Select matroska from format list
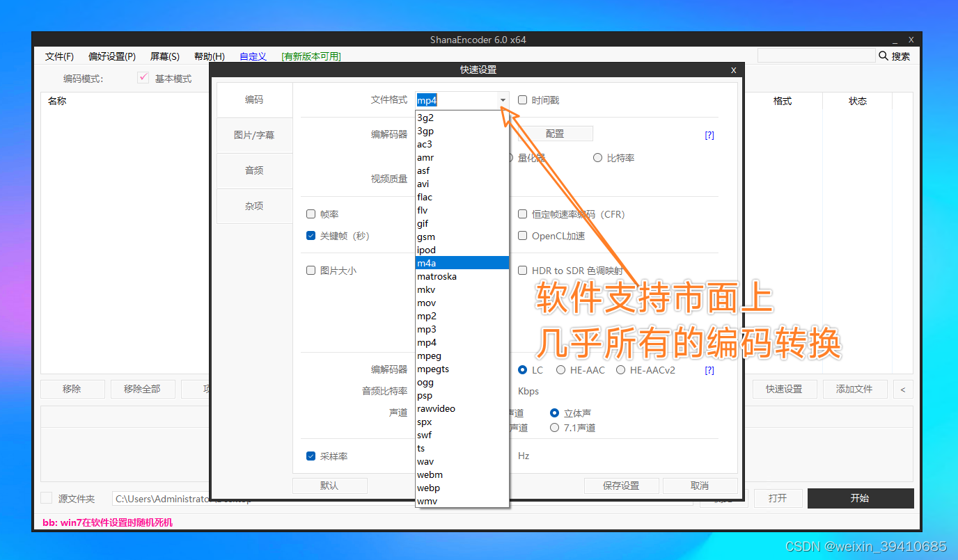Screen dimensions: 958x560 click(462, 276)
